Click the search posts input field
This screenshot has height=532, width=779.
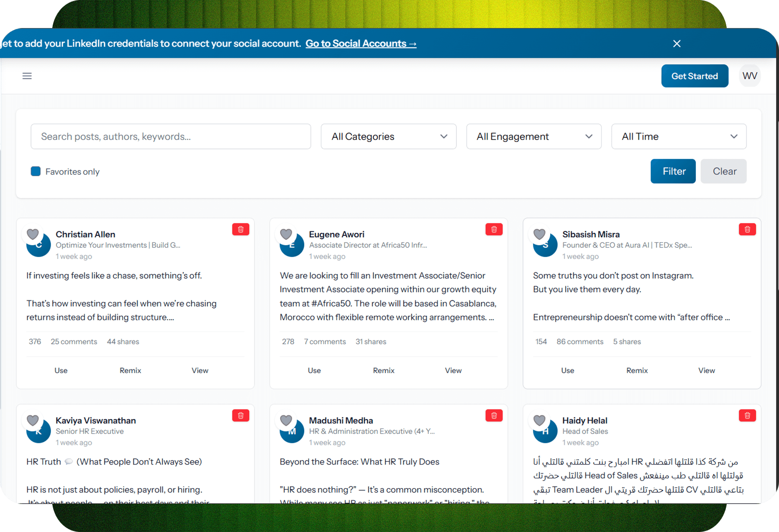click(171, 136)
